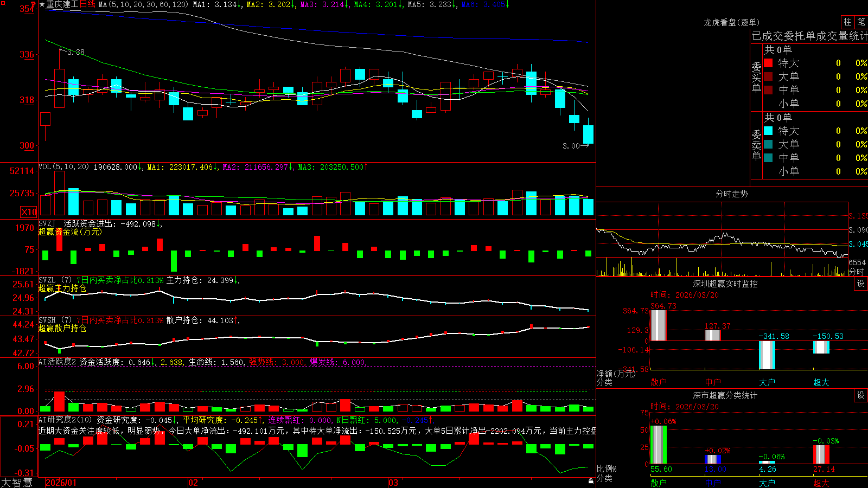Select the 03 month marker on timeline
This screenshot has height=488, width=868.
393,483
